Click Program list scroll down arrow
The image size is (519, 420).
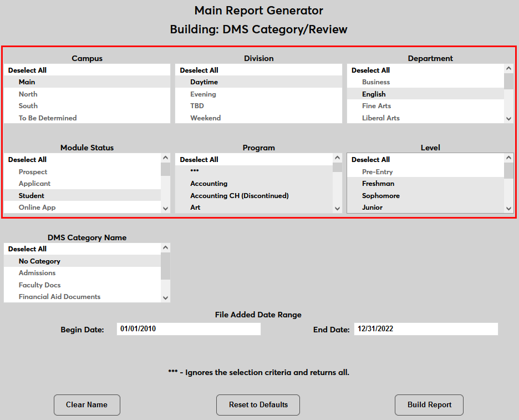[x=337, y=208]
